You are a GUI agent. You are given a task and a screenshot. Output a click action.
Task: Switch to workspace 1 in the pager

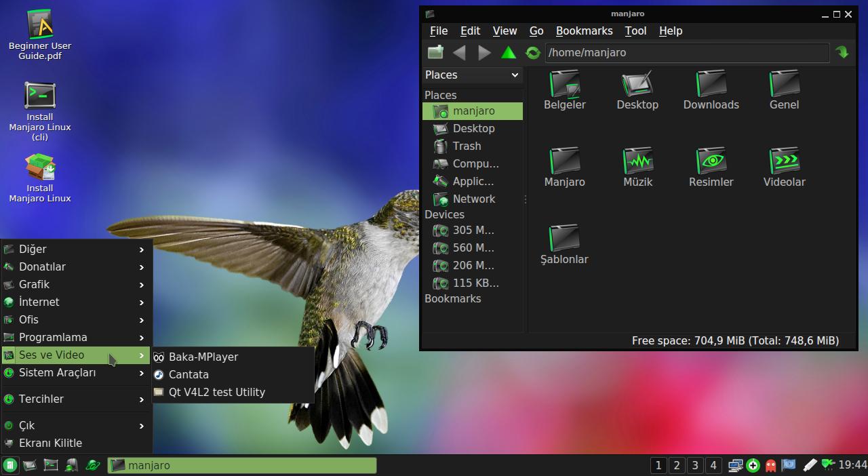click(658, 465)
